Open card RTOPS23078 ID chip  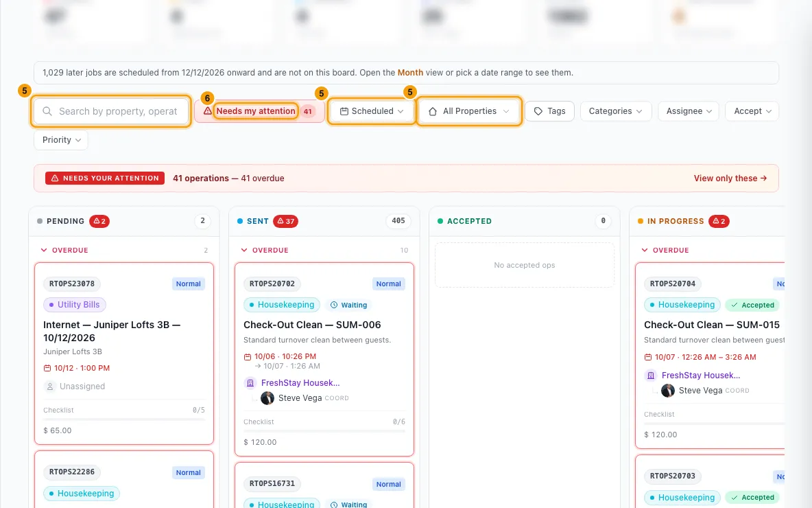tap(72, 284)
